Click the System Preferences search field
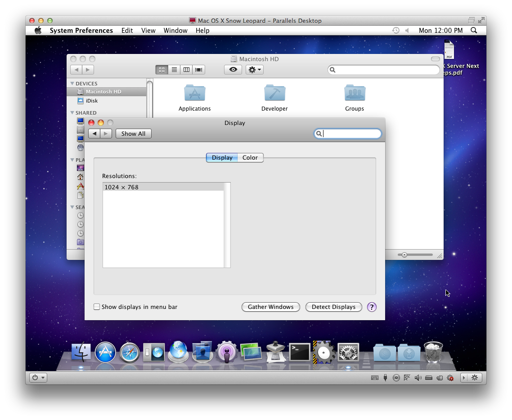 coord(348,134)
